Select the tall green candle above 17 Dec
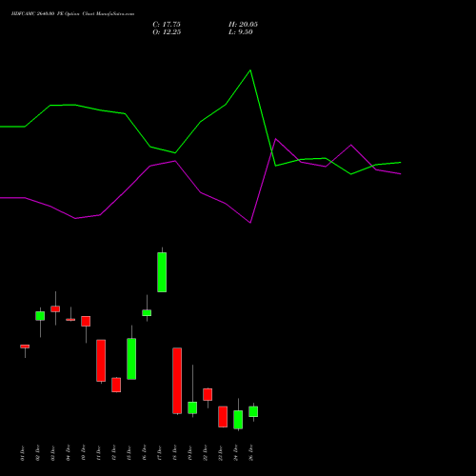The width and height of the screenshot is (476, 476). click(x=162, y=272)
